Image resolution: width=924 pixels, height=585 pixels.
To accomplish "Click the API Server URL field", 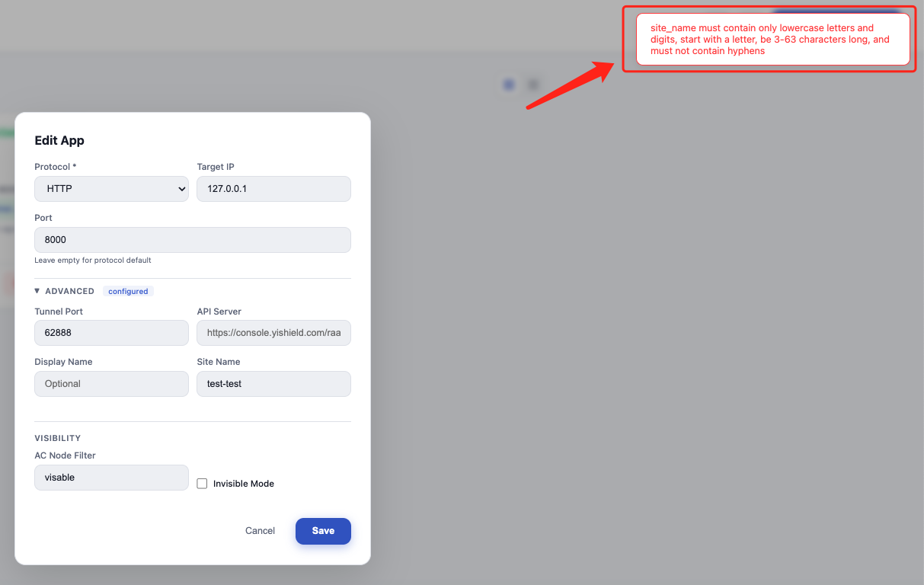I will click(273, 333).
